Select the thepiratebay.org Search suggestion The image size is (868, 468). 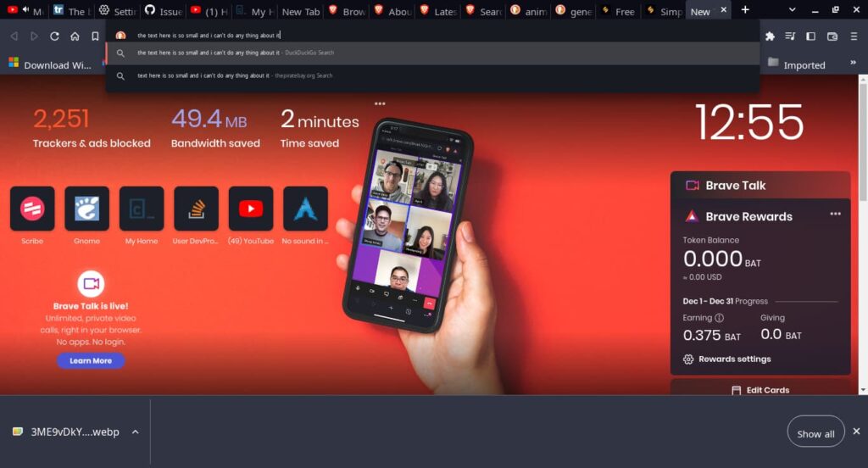coord(432,75)
